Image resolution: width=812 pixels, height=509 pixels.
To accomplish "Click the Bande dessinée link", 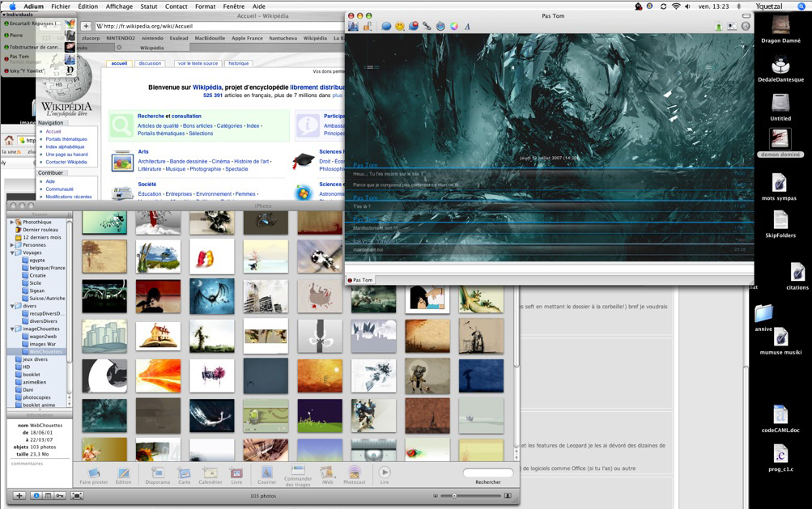I will coord(189,162).
